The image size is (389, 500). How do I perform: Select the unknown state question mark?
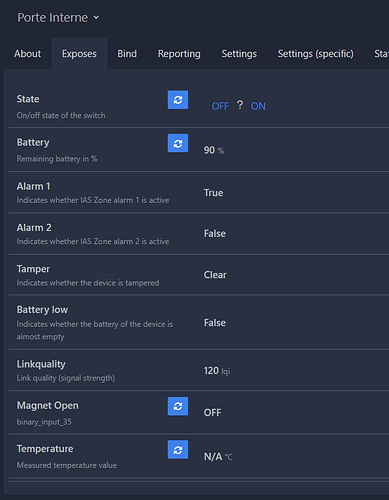240,105
